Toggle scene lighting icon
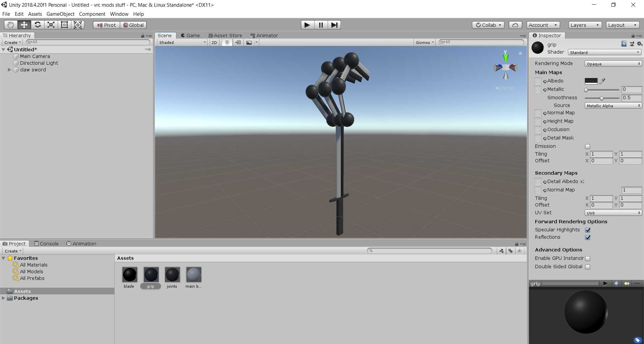Image resolution: width=644 pixels, height=344 pixels. coord(227,43)
